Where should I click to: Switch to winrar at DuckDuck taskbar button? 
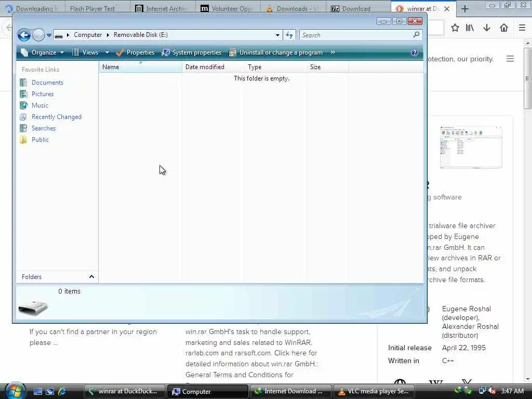click(124, 392)
